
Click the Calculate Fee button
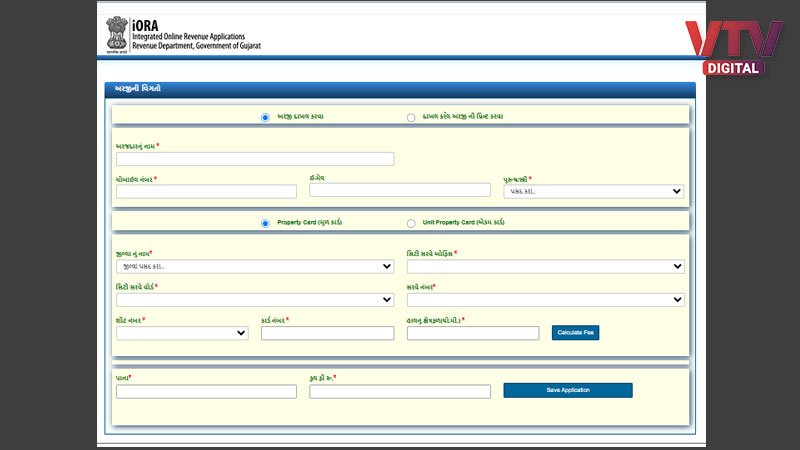tap(576, 333)
